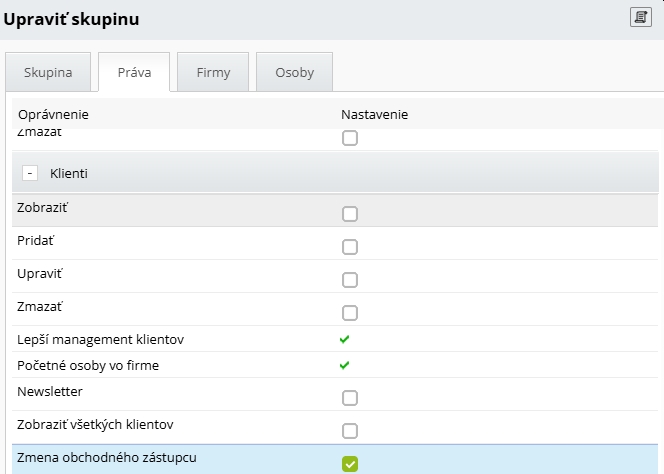Check the Zobraziť všetkých klientov checkbox
Image resolution: width=664 pixels, height=474 pixels.
[350, 431]
